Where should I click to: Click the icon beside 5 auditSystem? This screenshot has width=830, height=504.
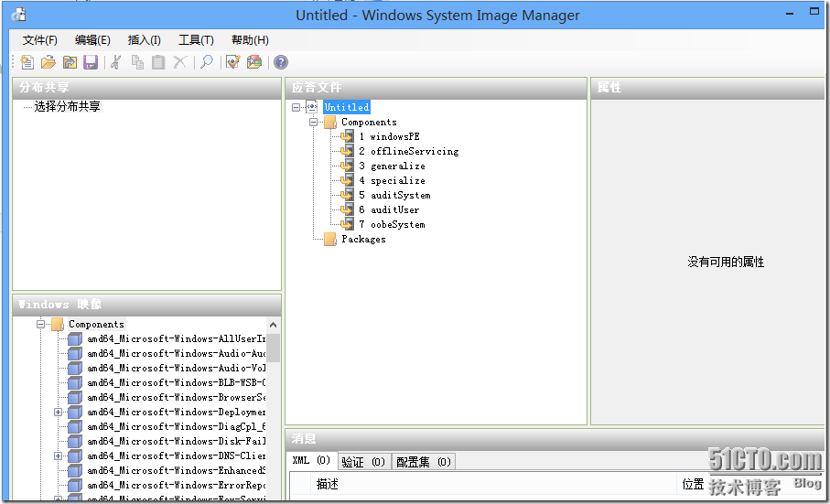pos(347,195)
